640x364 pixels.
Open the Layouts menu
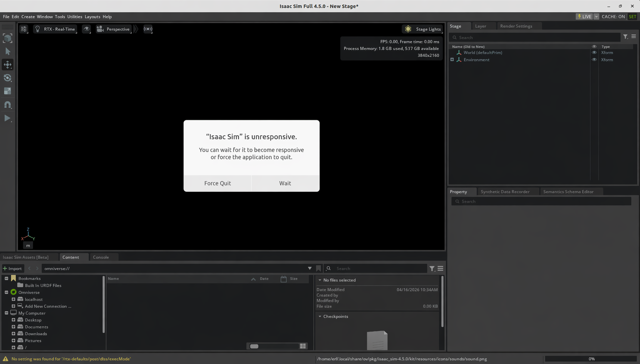point(92,17)
